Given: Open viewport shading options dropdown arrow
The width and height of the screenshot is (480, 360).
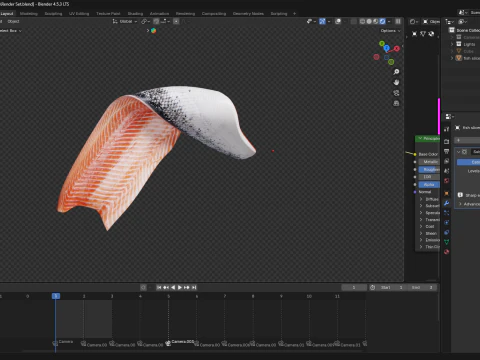Looking at the screenshot, I should 389,21.
